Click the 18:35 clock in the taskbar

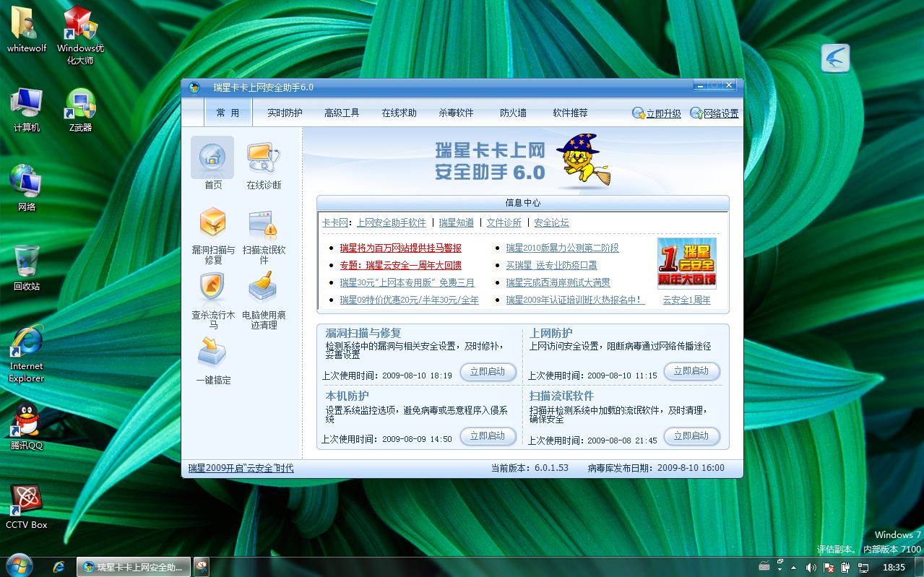(894, 568)
